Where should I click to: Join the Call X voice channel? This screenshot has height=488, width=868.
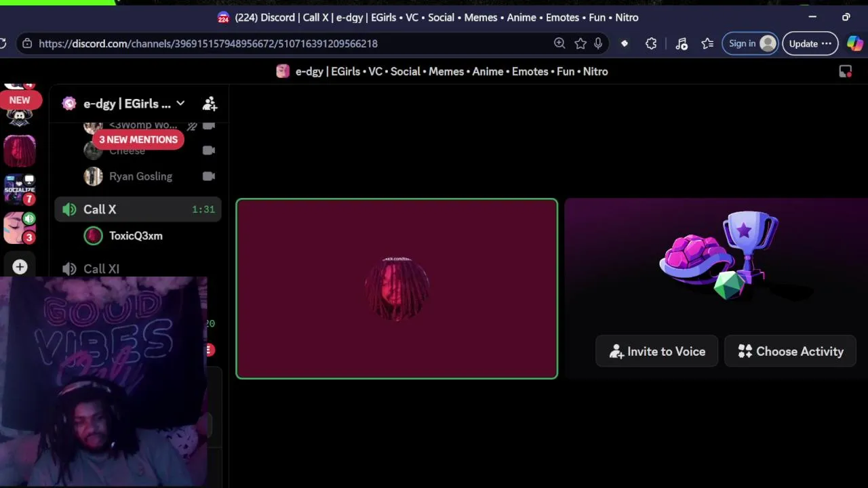[x=138, y=209]
